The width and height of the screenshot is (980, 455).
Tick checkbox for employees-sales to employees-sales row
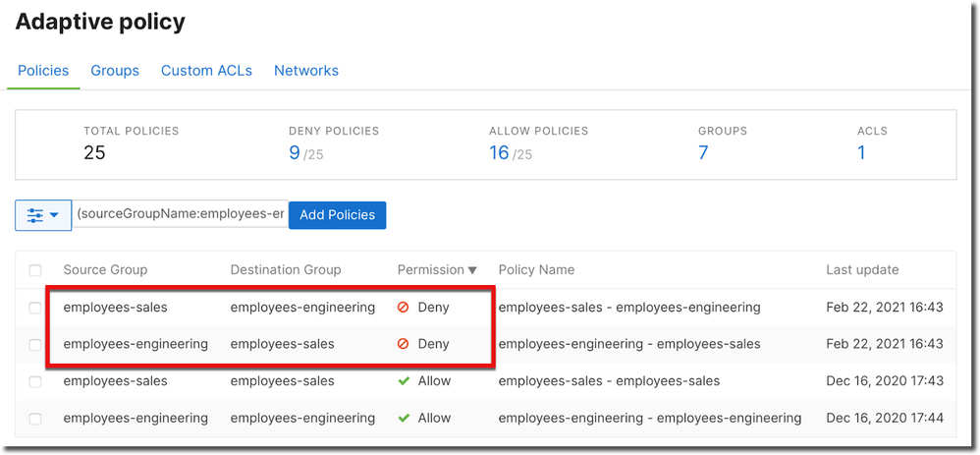click(x=35, y=381)
